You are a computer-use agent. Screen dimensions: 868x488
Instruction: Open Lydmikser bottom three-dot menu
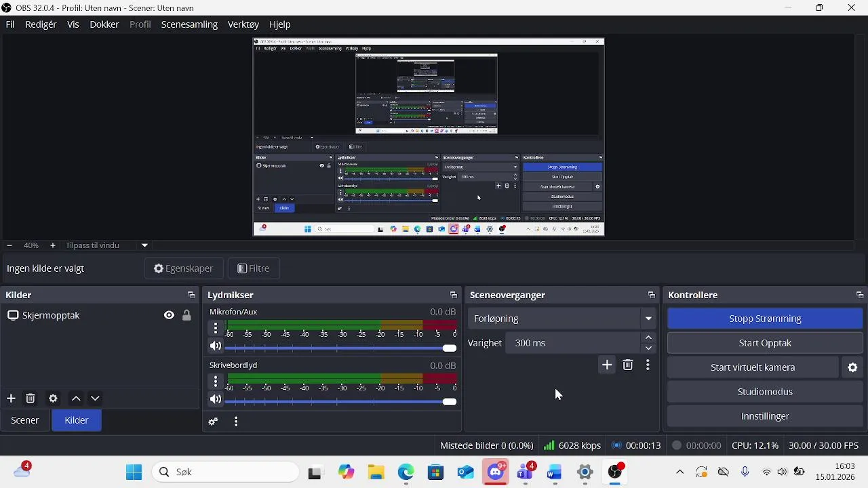click(x=236, y=422)
